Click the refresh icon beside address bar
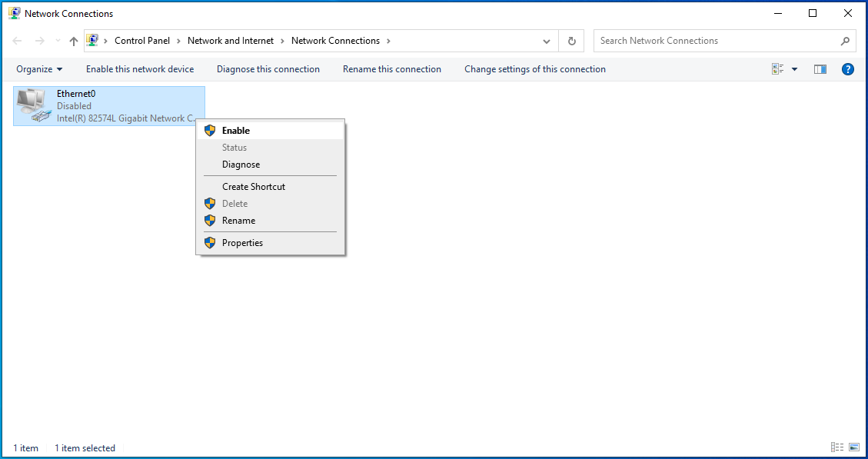868x459 pixels. coord(571,40)
